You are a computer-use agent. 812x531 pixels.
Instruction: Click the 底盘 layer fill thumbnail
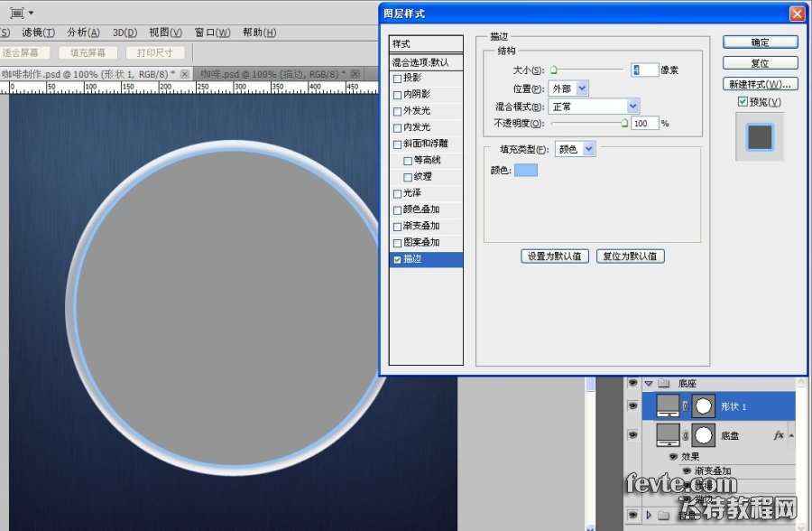pos(668,435)
